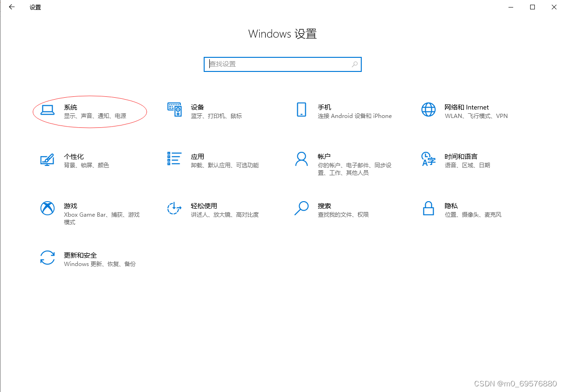
Task: Minimize the 设置 window
Action: (x=511, y=7)
